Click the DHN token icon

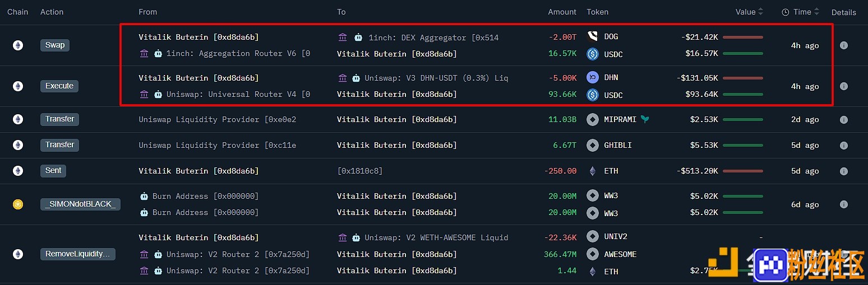point(593,77)
